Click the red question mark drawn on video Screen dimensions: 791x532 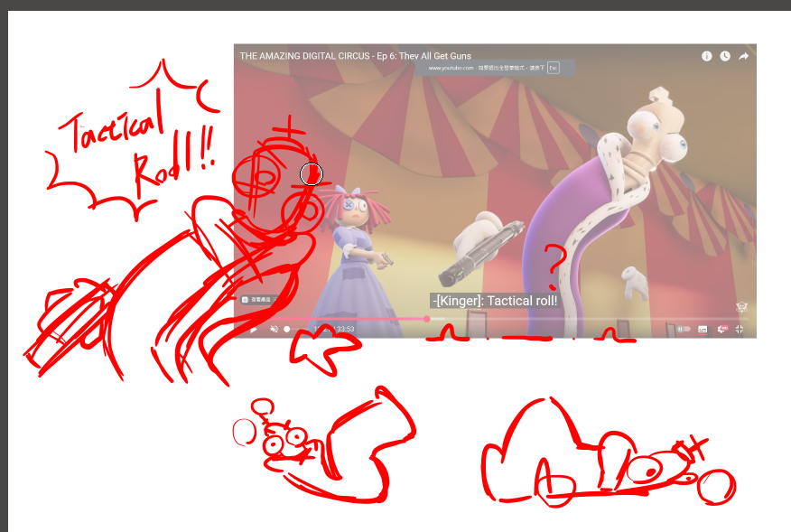(x=556, y=263)
